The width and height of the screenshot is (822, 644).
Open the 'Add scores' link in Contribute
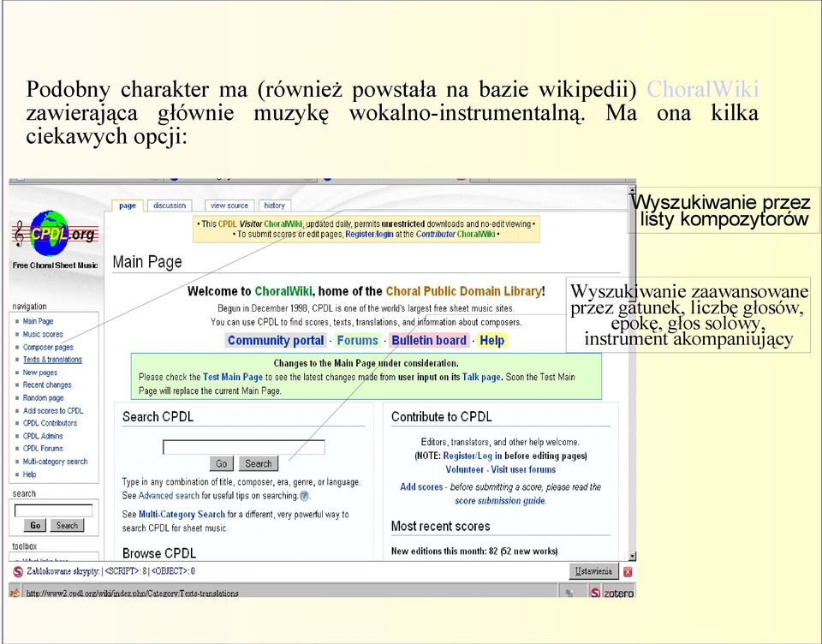pos(421,487)
